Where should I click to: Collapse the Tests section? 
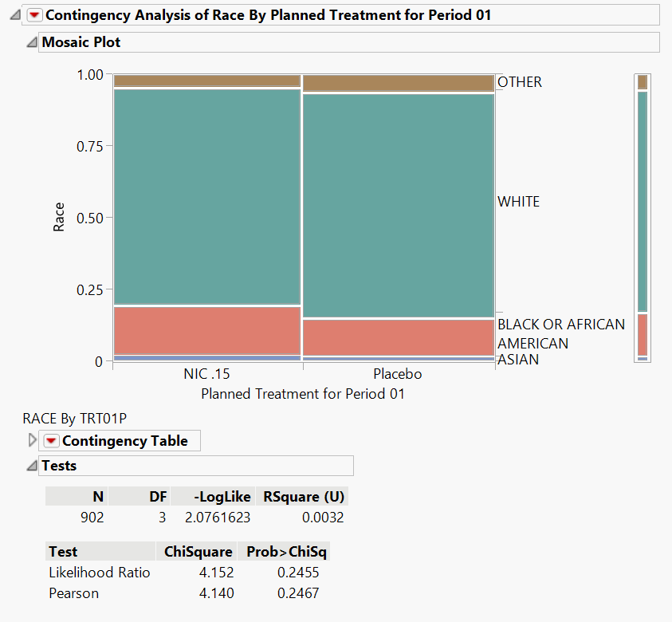tap(31, 466)
